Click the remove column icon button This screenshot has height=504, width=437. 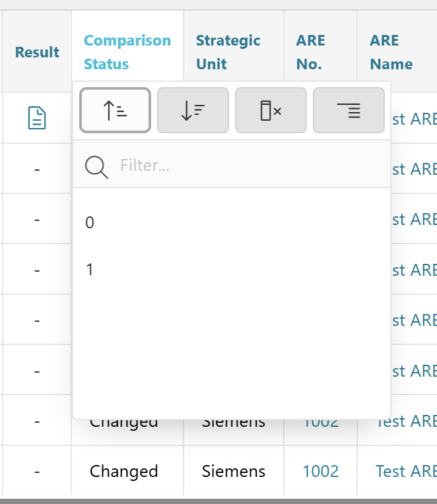tap(271, 111)
